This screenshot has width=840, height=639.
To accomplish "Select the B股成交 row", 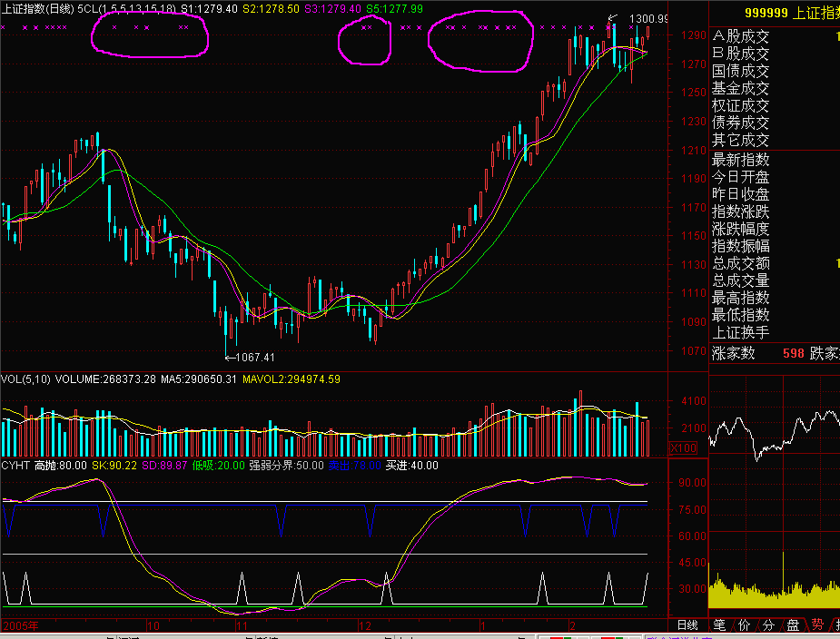I will (774, 54).
